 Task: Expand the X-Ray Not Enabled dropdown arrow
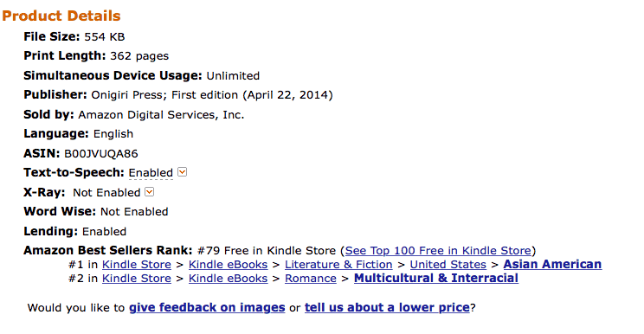point(150,191)
